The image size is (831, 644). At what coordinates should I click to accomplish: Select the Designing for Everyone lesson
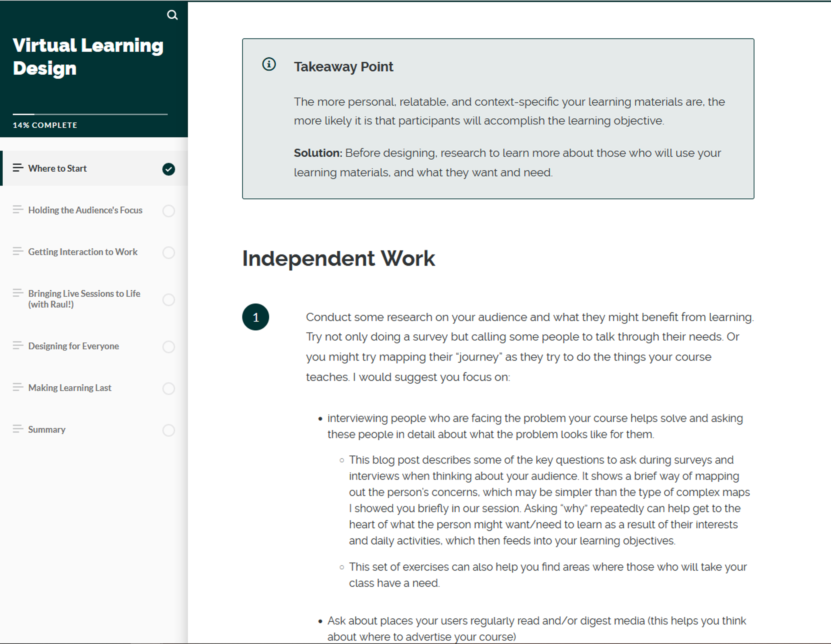coord(94,347)
